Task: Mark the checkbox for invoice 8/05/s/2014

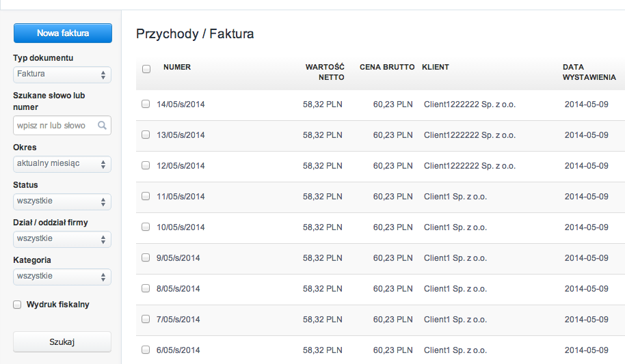Action: [x=146, y=288]
